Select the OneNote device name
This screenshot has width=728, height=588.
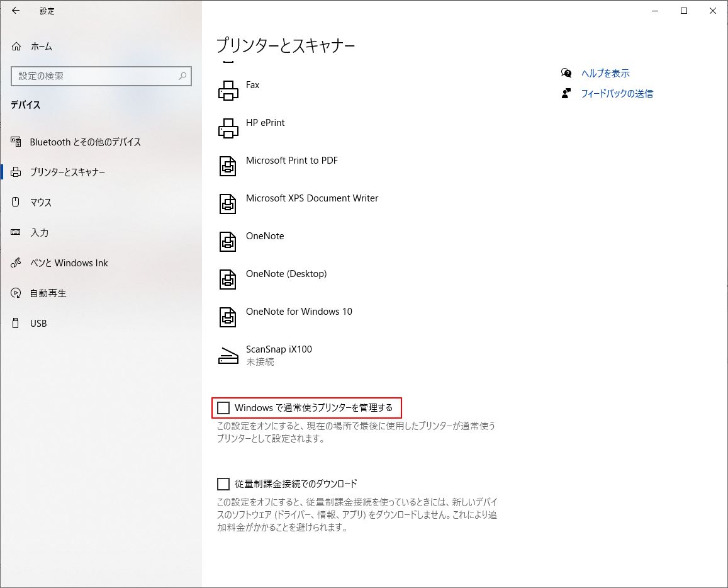(x=265, y=236)
